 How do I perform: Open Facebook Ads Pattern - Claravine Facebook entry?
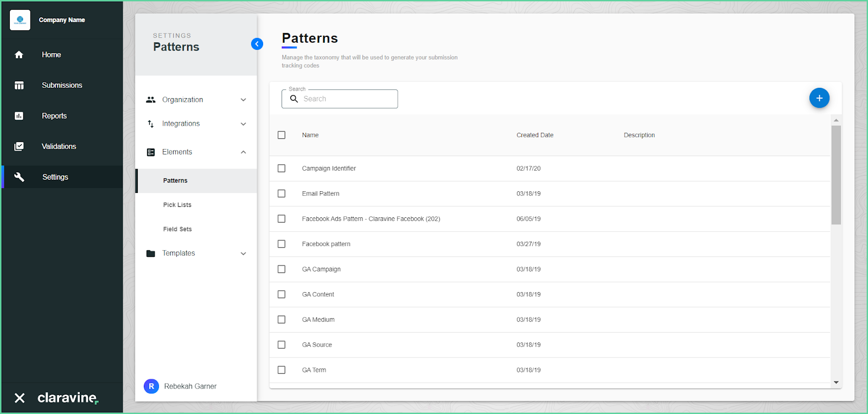371,219
